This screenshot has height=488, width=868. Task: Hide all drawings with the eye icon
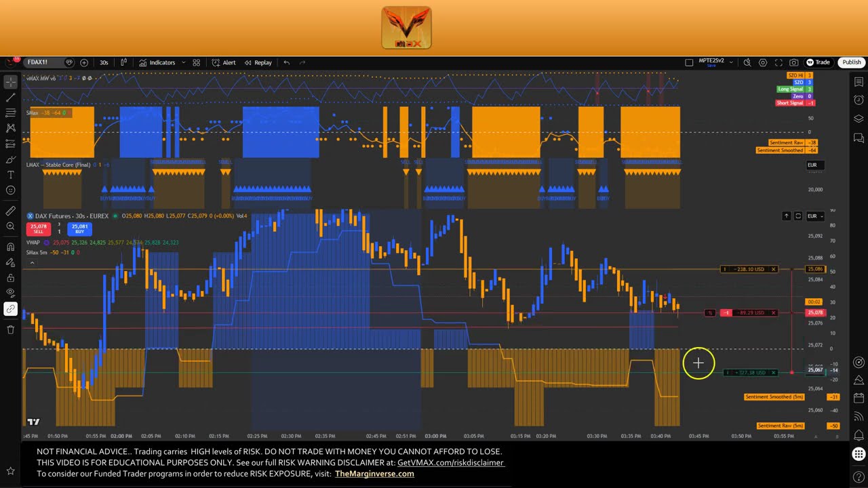pyautogui.click(x=11, y=293)
